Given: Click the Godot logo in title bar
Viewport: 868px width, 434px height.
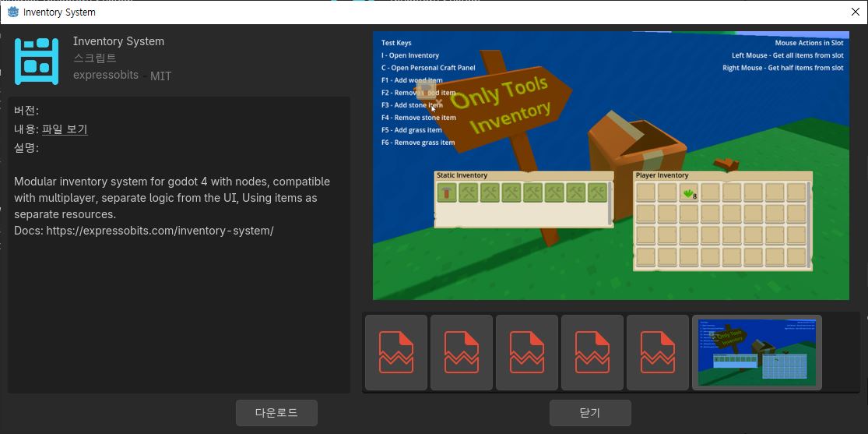Looking at the screenshot, I should click(12, 12).
